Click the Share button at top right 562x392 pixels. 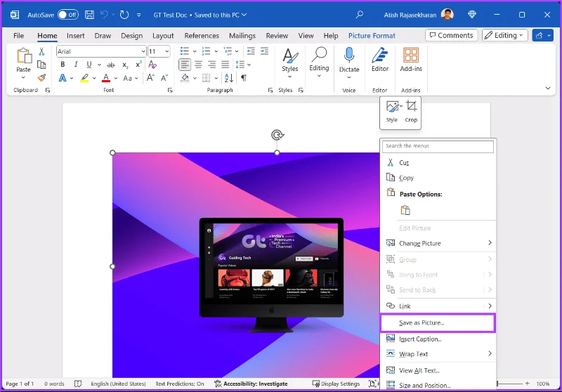pos(542,35)
